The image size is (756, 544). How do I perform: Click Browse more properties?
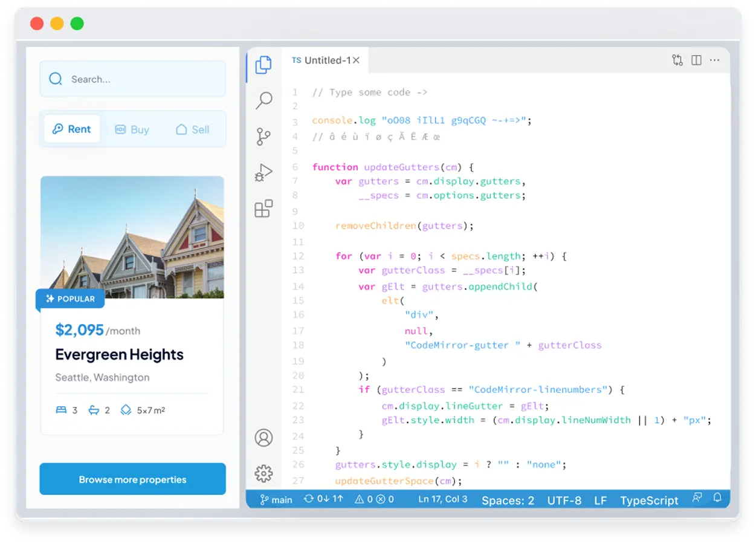tap(132, 479)
